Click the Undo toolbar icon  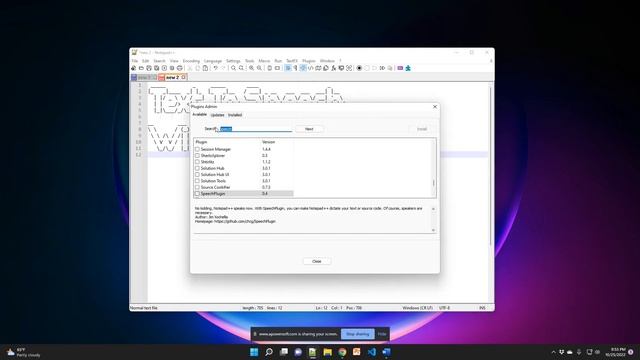[x=216, y=68]
